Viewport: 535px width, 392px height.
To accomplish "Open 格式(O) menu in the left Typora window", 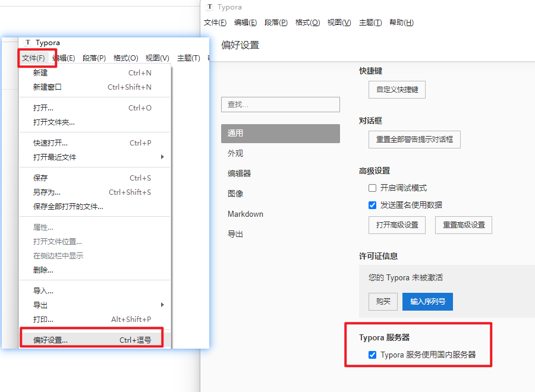I will coord(125,58).
